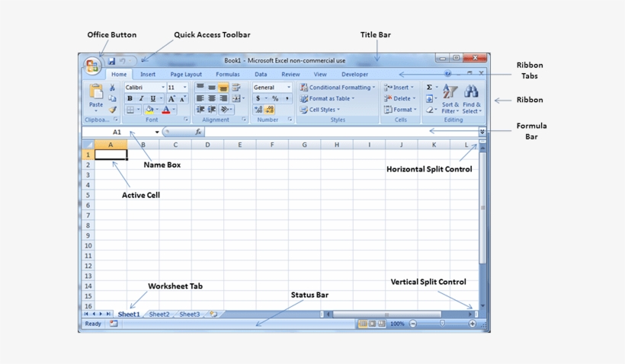The width and height of the screenshot is (625, 364).
Task: Open the round Office Button menu
Action: click(x=92, y=65)
